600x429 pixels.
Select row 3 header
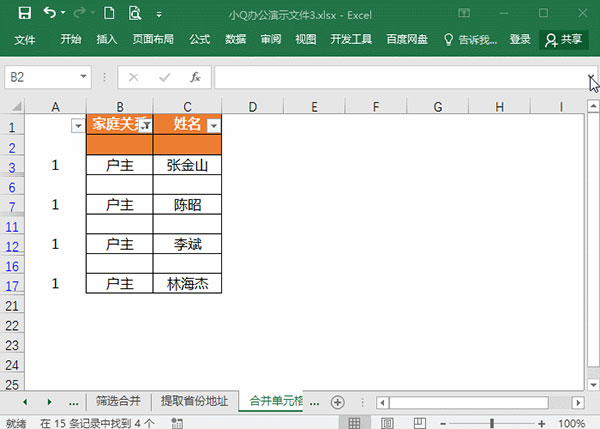pyautogui.click(x=12, y=167)
